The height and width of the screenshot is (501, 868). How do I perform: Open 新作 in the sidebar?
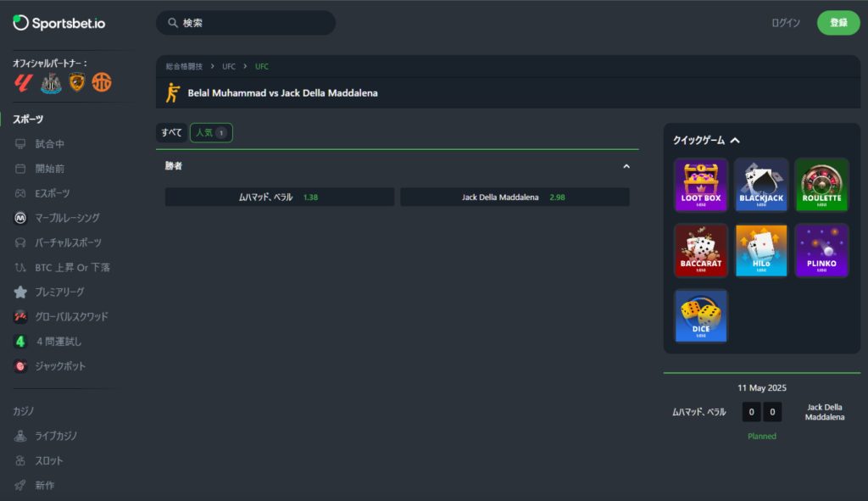[x=45, y=486]
